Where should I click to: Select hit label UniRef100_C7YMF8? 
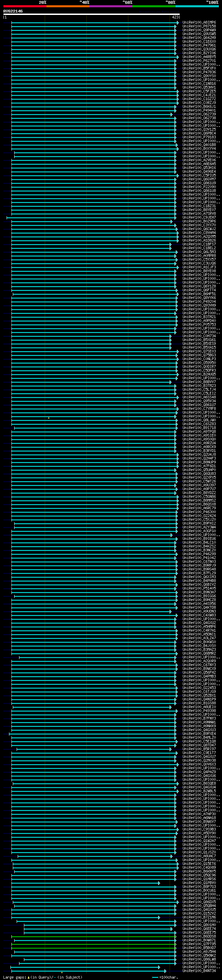(199, 408)
